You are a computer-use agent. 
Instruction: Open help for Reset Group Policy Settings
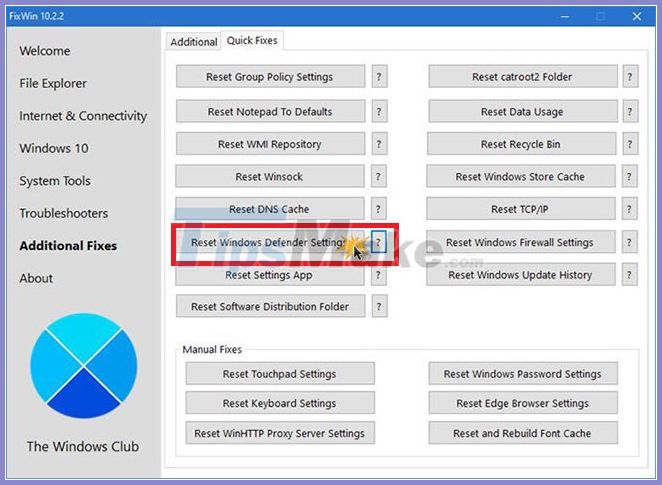[379, 76]
